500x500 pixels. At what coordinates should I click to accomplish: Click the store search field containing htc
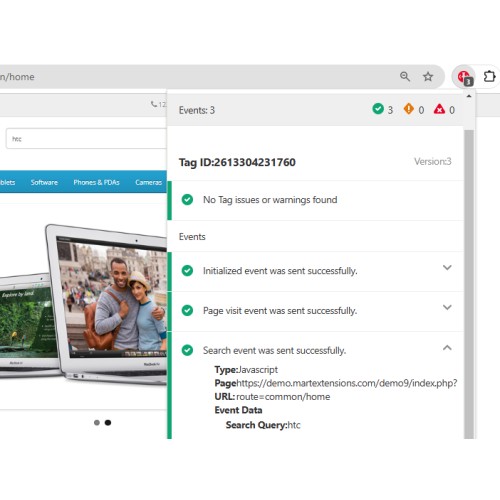pyautogui.click(x=86, y=139)
